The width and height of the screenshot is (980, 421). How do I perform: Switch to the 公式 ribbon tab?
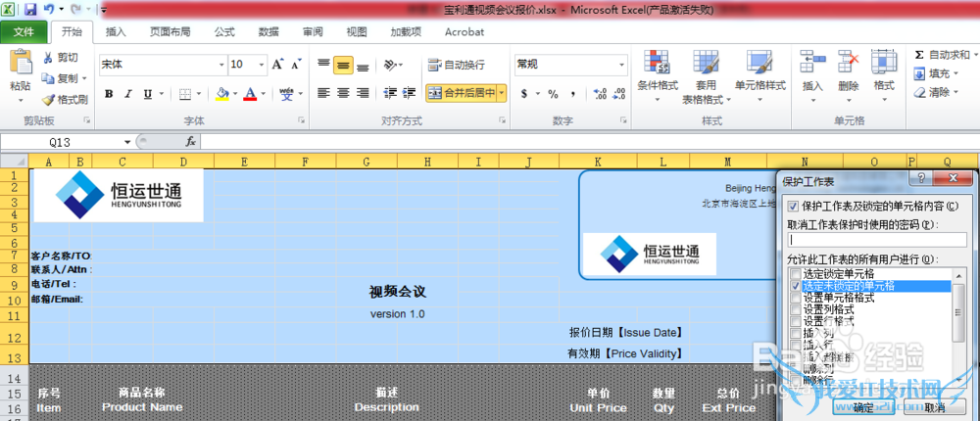(224, 31)
